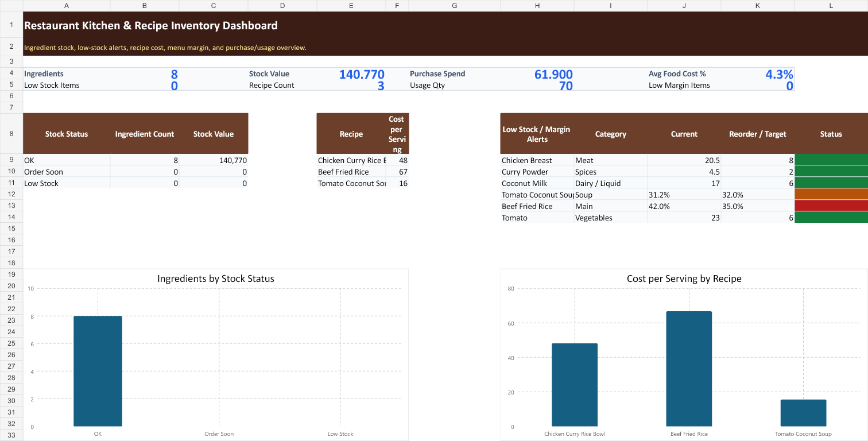Click the 31.2% current value cell
Image resolution: width=868 pixels, height=441 pixels.
pos(684,195)
